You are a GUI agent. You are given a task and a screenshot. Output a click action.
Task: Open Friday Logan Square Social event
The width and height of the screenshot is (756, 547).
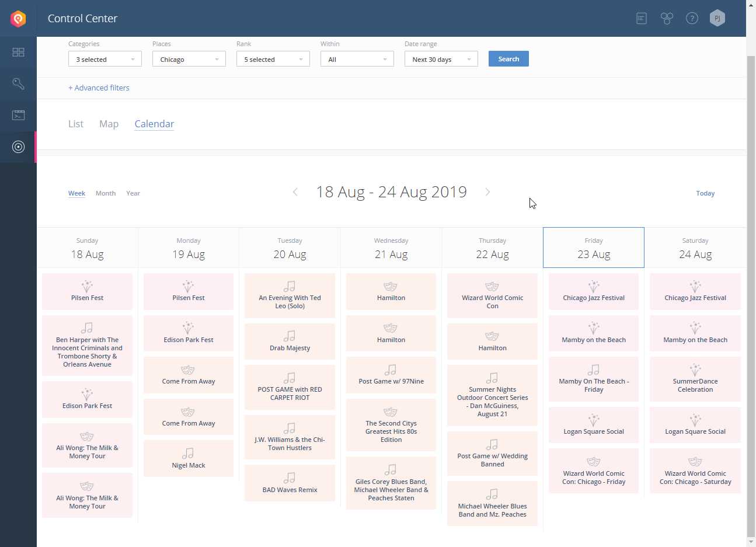coord(594,425)
